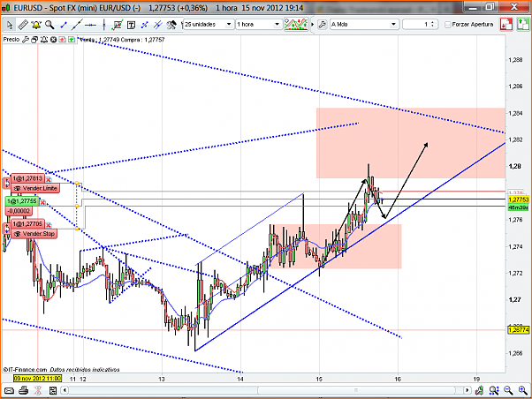Open Precio panel wrench settings
This screenshot has width=532, height=399.
pyautogui.click(x=25, y=40)
